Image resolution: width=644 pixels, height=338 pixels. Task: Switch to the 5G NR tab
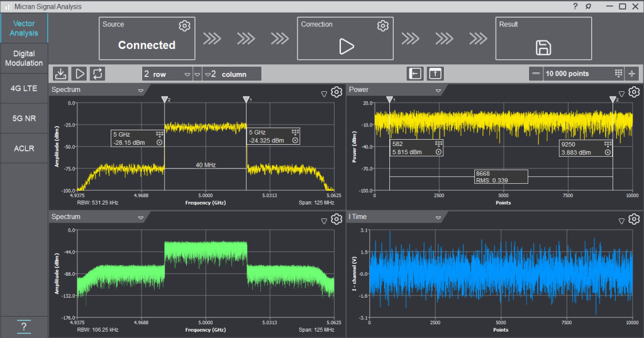24,118
